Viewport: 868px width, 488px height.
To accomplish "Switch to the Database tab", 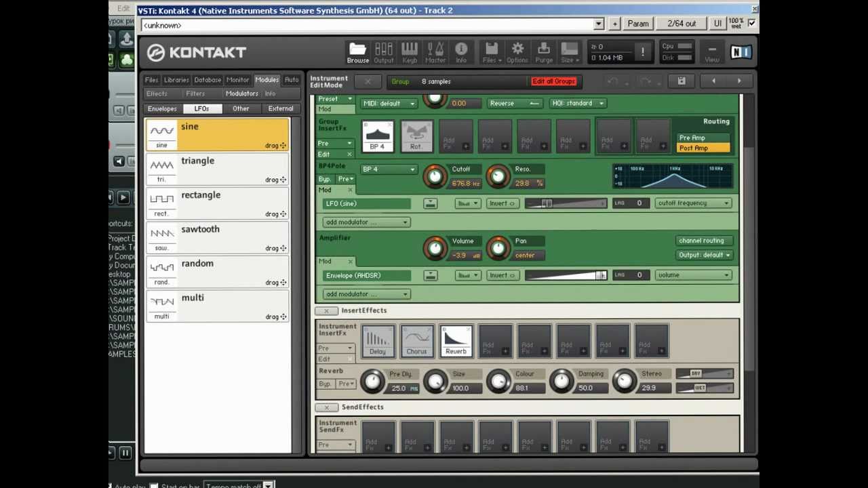I will [x=208, y=80].
